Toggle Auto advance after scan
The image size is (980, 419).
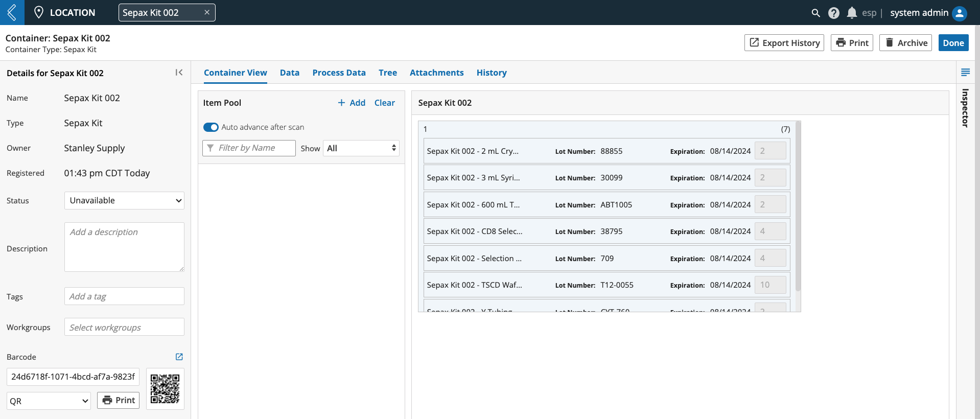[x=211, y=127]
